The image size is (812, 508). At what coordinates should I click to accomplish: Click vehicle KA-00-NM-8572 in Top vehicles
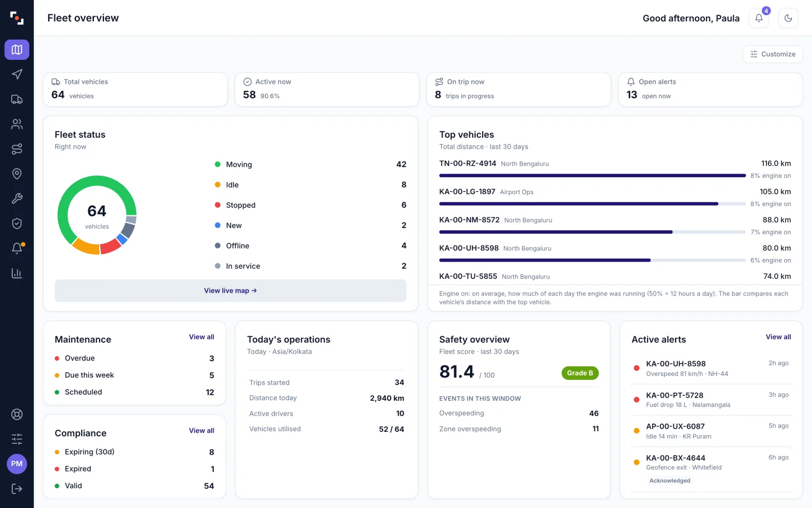(469, 220)
